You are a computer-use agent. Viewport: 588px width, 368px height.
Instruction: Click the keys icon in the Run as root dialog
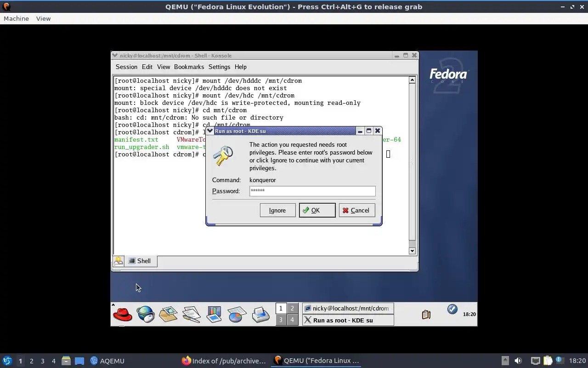(223, 156)
